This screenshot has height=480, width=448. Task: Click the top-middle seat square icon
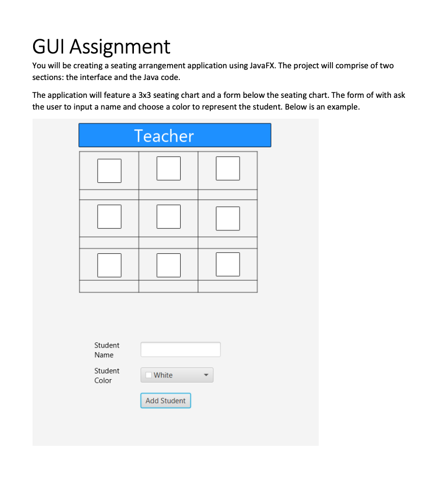[x=169, y=168]
